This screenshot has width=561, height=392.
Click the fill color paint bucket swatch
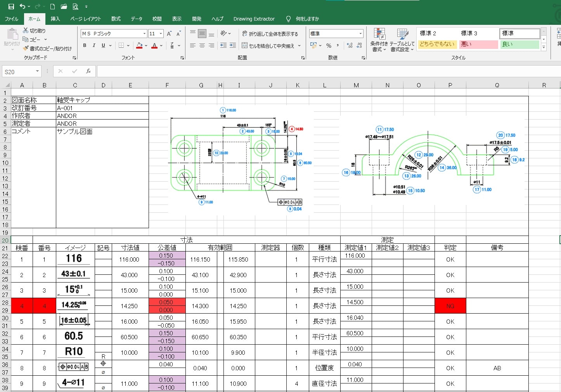pos(139,45)
